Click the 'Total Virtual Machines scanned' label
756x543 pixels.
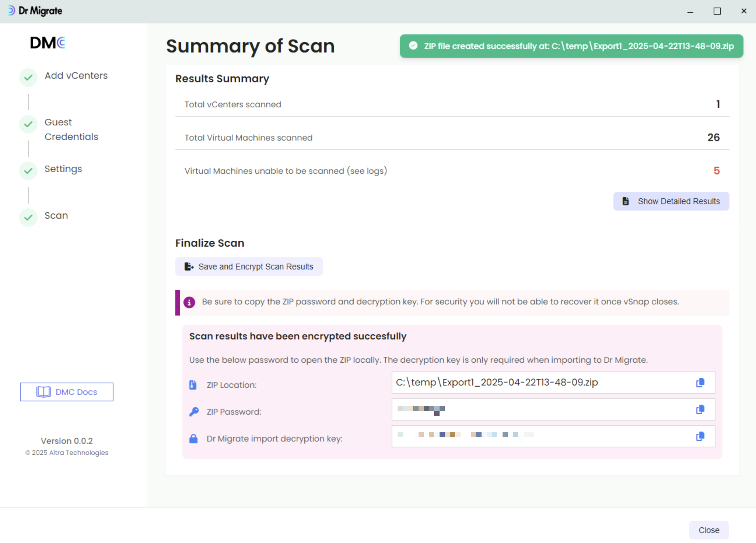(x=248, y=138)
